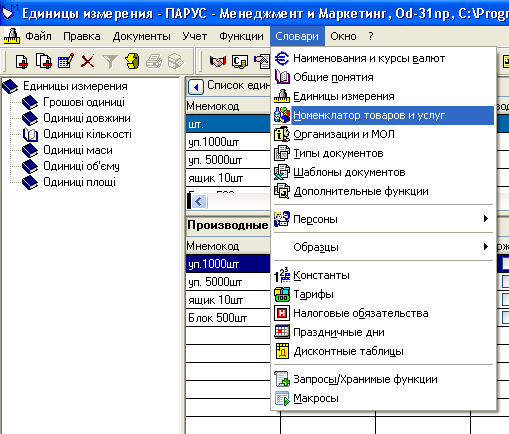Click the greyed print preview icon
The height and width of the screenshot is (434, 509).
pos(176,61)
